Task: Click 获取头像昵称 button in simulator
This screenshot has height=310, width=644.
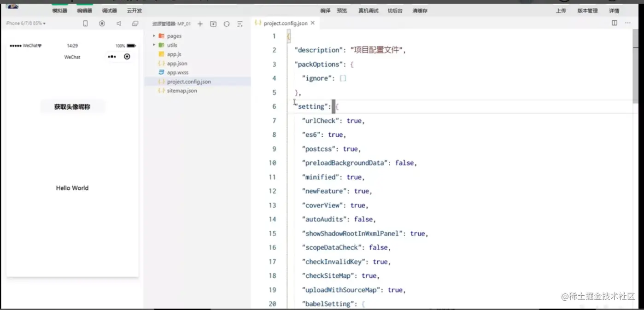Action: pos(72,107)
